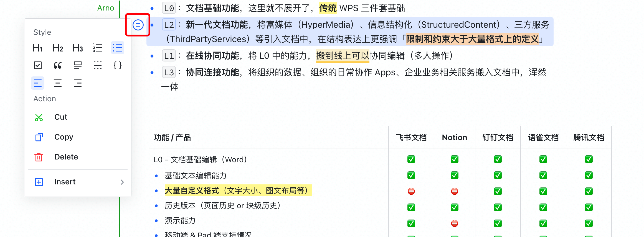The width and height of the screenshot is (644, 237).
Task: Convert block to code block
Action: 118,65
